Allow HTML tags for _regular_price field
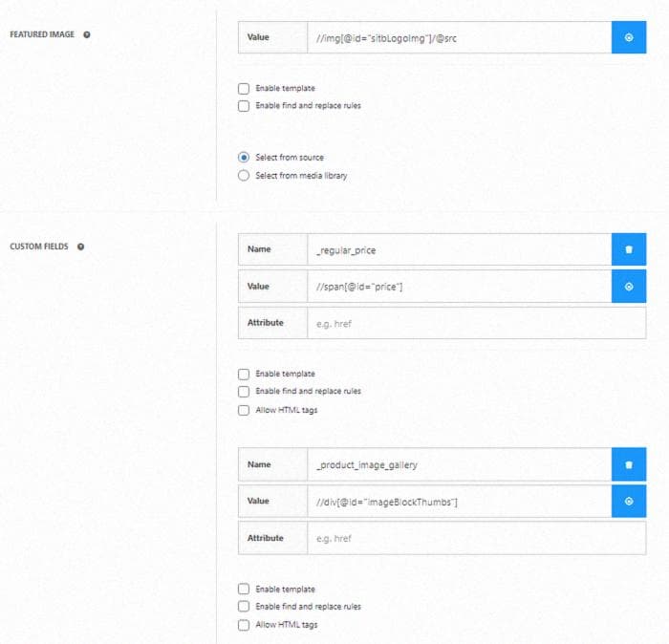Screen dimensions: 669x644 tap(244, 410)
